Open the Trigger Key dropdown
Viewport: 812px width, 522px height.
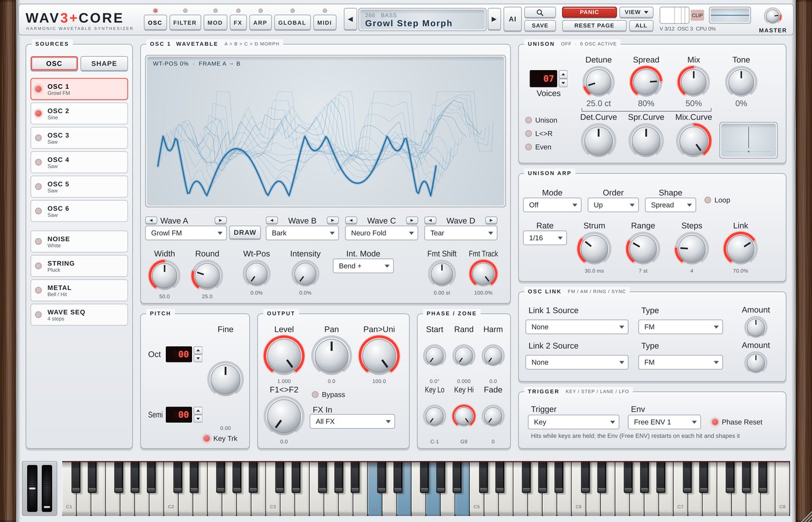pyautogui.click(x=574, y=422)
